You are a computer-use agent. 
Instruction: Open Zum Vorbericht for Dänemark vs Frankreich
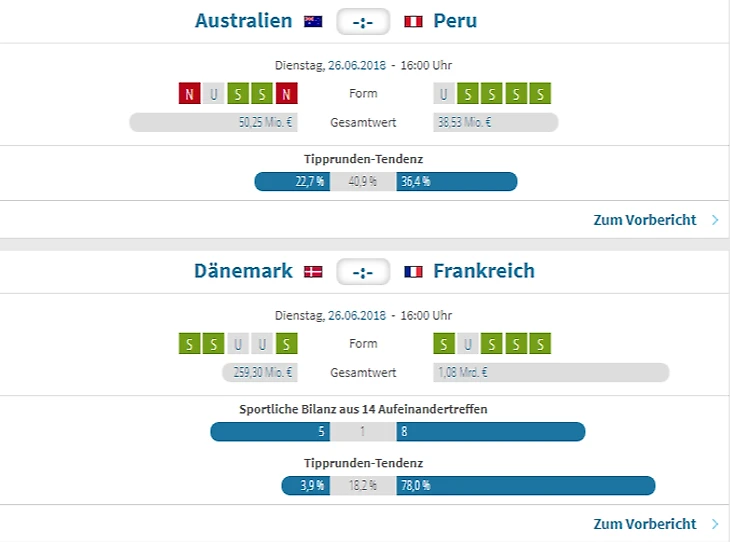tap(644, 524)
